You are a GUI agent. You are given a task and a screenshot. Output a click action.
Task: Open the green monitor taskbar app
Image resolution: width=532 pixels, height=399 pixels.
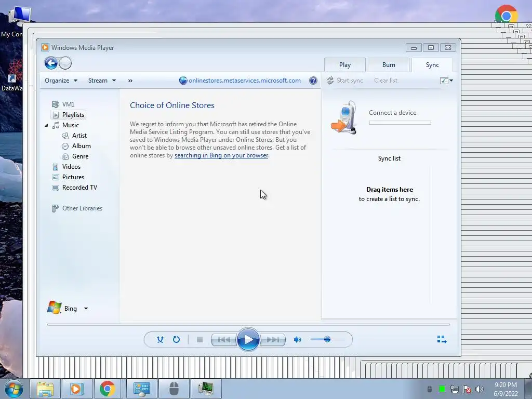206,389
